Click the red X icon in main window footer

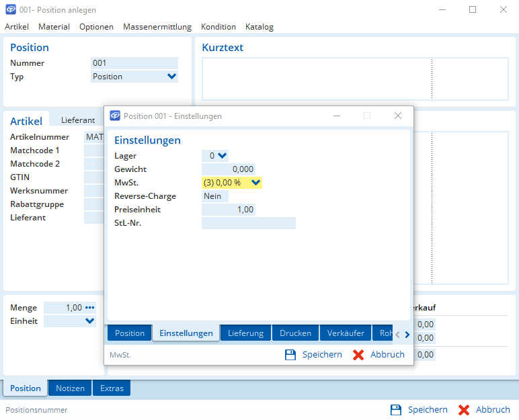tap(464, 410)
